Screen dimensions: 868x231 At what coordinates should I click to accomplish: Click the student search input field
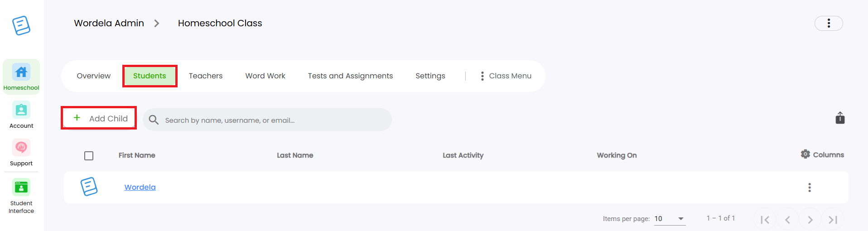click(x=267, y=120)
